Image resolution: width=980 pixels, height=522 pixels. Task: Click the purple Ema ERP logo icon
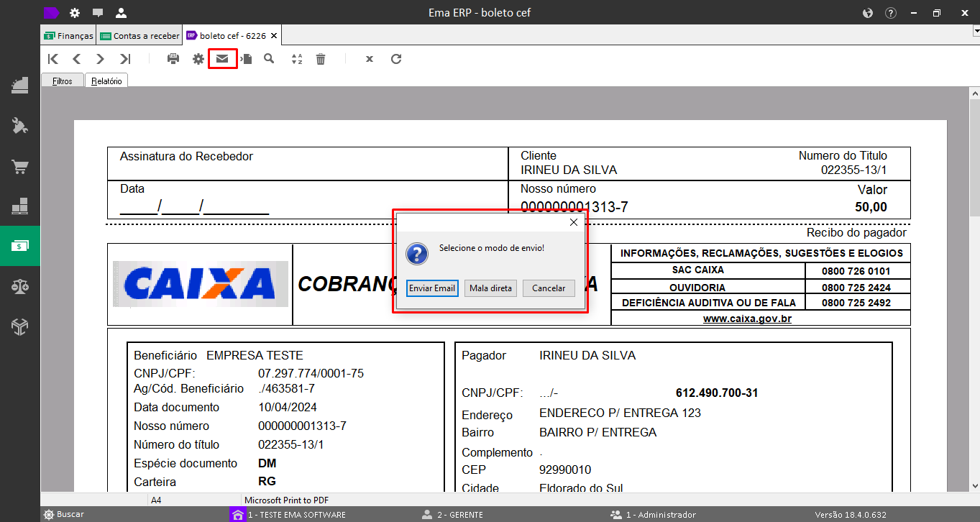(x=51, y=12)
